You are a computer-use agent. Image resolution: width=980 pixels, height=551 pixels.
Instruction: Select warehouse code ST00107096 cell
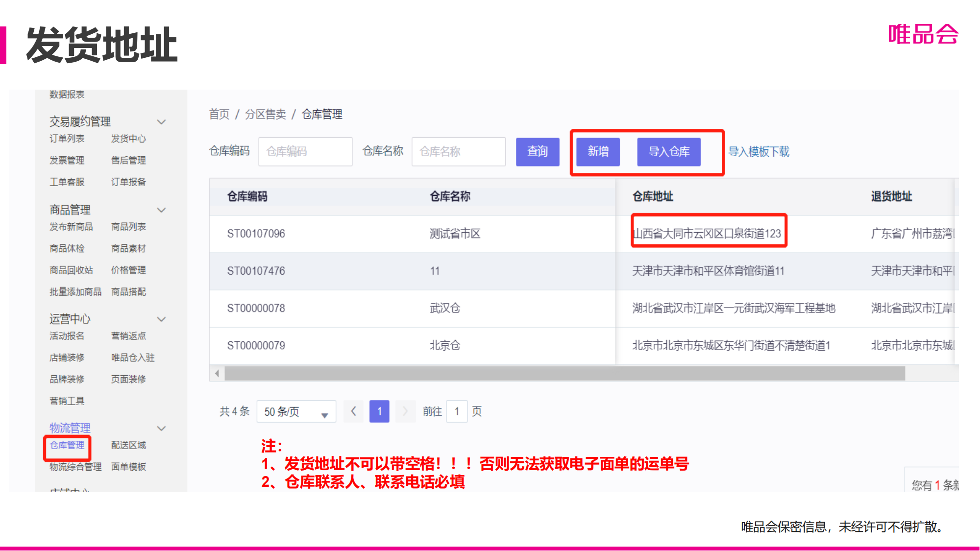(x=256, y=234)
